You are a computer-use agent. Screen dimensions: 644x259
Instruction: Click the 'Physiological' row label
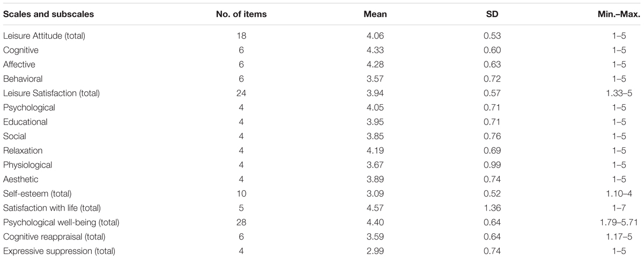click(x=28, y=165)
